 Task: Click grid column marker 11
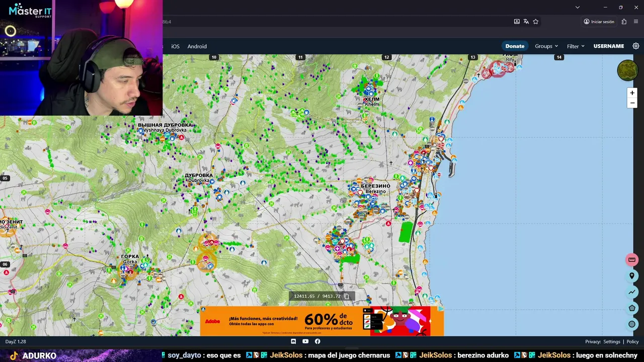click(300, 57)
